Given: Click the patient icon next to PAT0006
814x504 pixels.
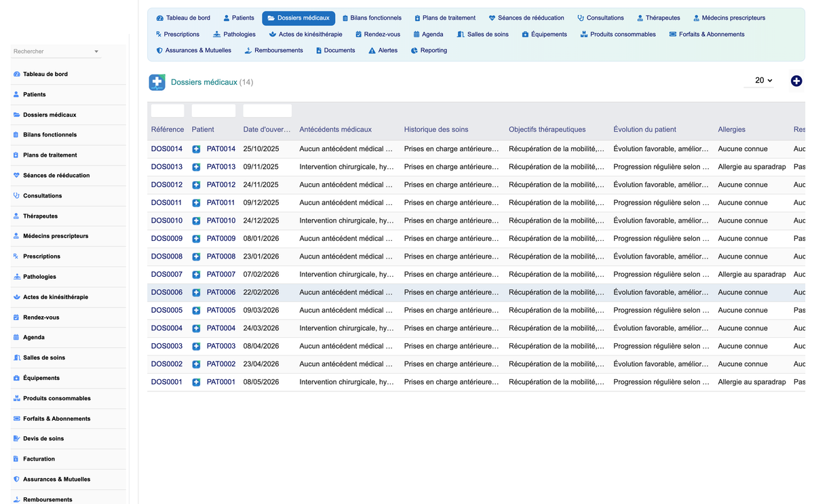Looking at the screenshot, I should pyautogui.click(x=196, y=292).
